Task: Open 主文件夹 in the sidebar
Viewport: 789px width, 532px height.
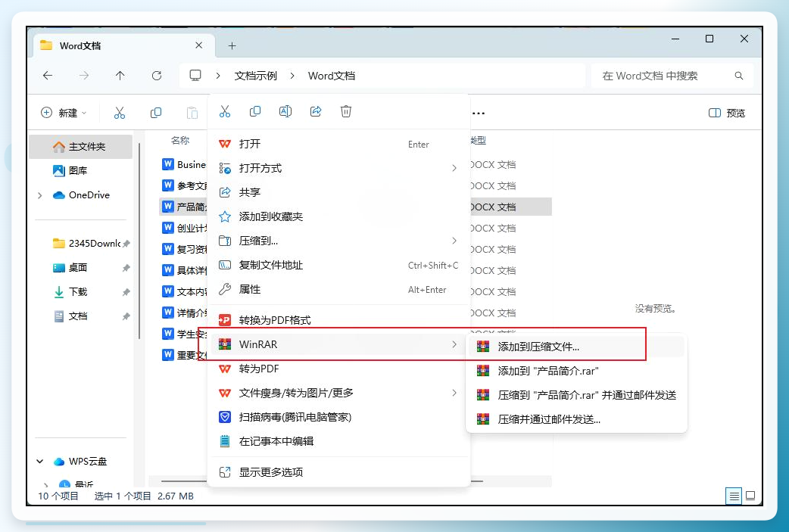Action: [x=80, y=146]
